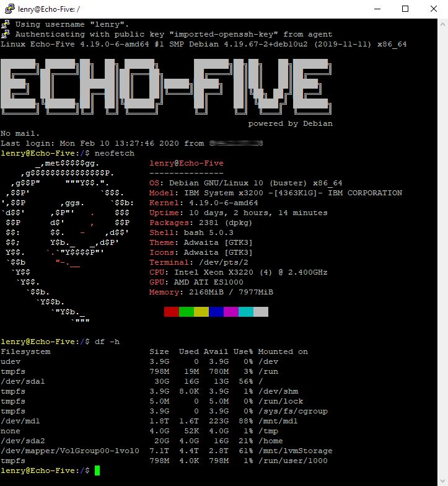This screenshot has width=448, height=486.
Task: Close the lenry@Echo-Five PuTTY window
Action: point(434,9)
